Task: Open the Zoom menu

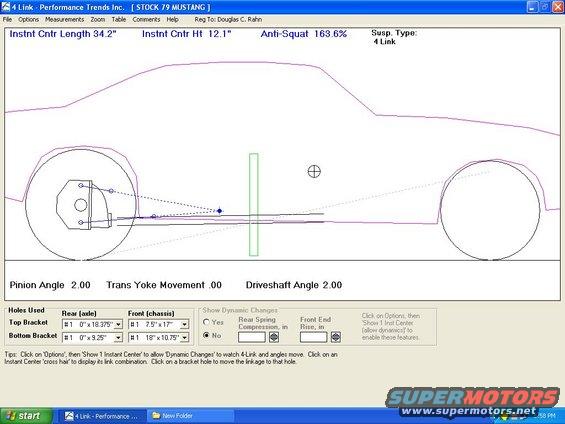Action: pos(98,19)
